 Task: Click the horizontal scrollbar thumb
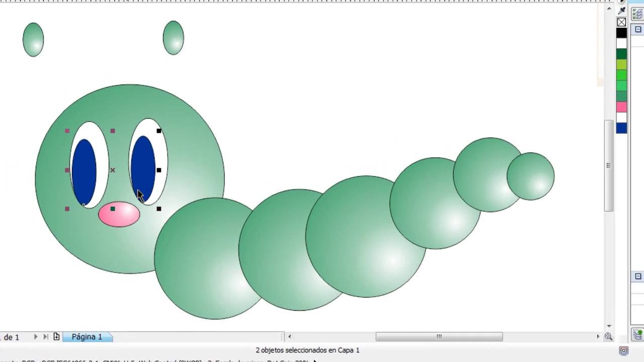click(439, 337)
